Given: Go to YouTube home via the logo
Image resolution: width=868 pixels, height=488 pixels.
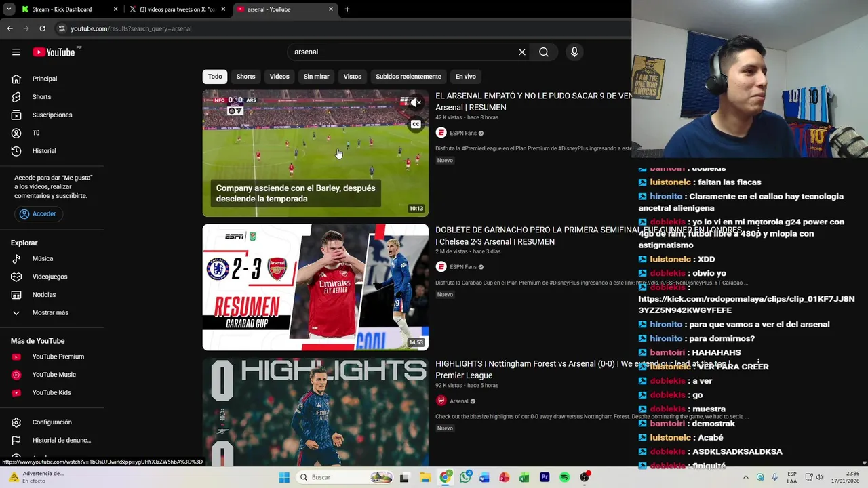Looking at the screenshot, I should click(54, 52).
